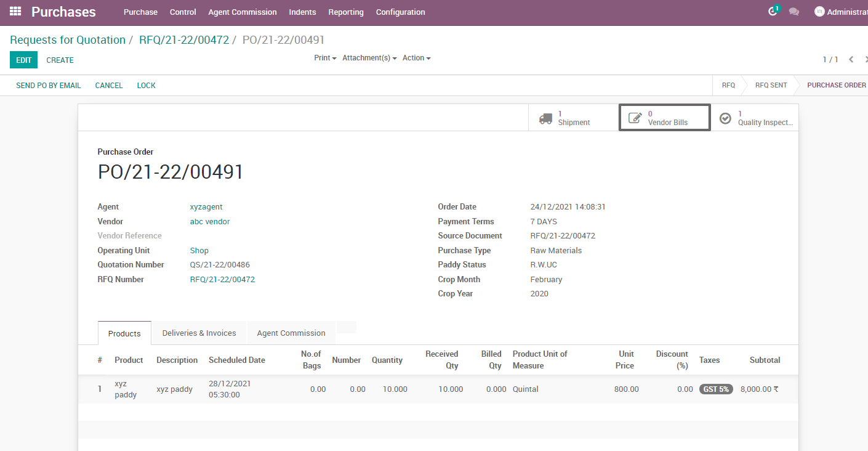The height and width of the screenshot is (451, 868).
Task: Open the Print dropdown
Action: click(x=324, y=57)
